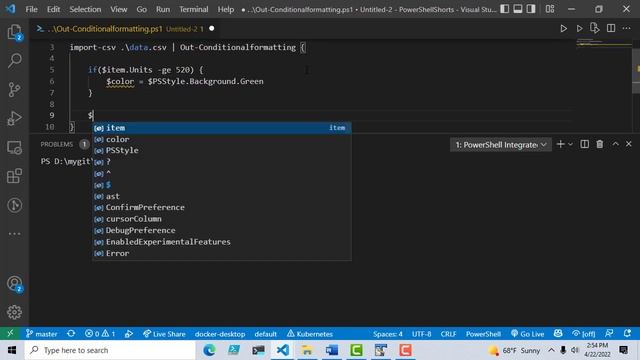Switch to the Problems panel tab

tap(56, 144)
